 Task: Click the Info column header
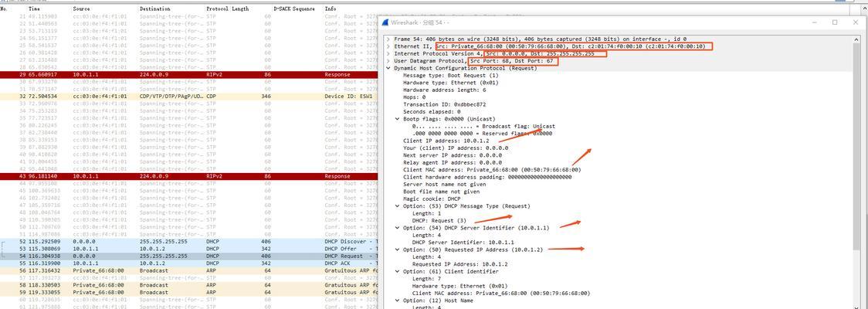[x=330, y=8]
